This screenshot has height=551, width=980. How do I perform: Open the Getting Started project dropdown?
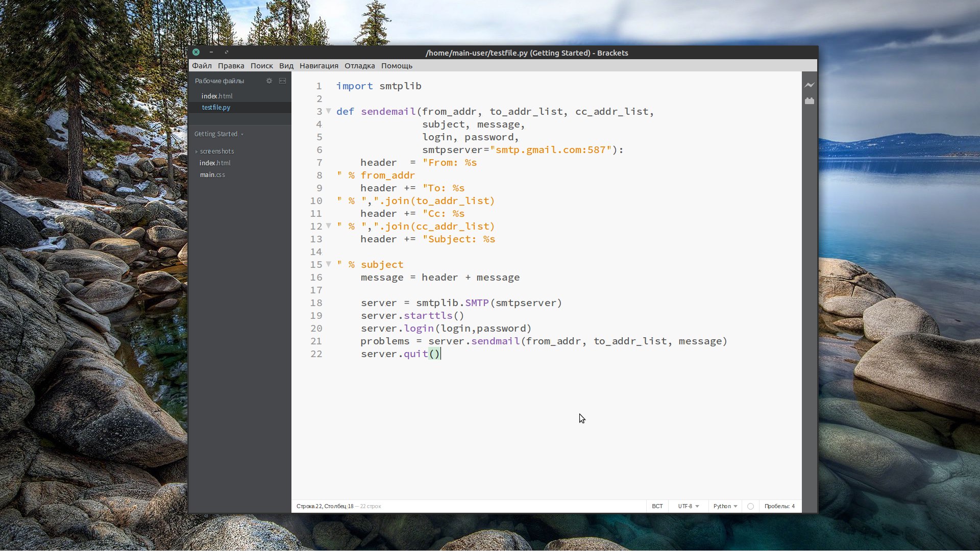[x=218, y=134]
